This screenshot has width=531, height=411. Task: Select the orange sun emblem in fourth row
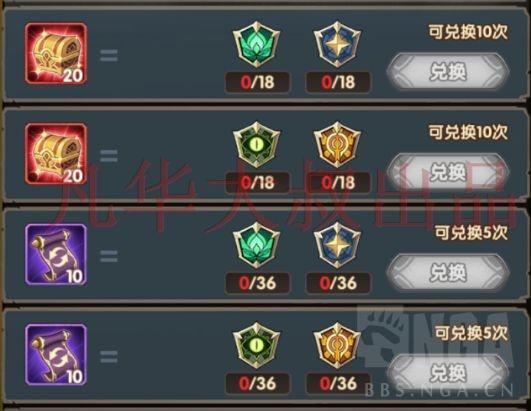(x=337, y=345)
